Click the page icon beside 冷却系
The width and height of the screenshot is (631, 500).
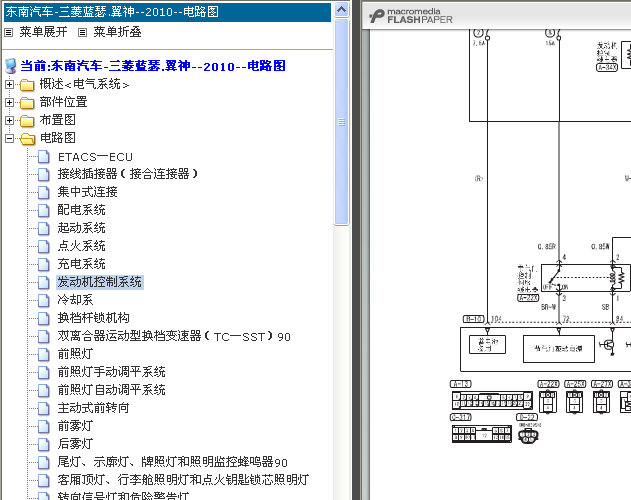(x=43, y=300)
